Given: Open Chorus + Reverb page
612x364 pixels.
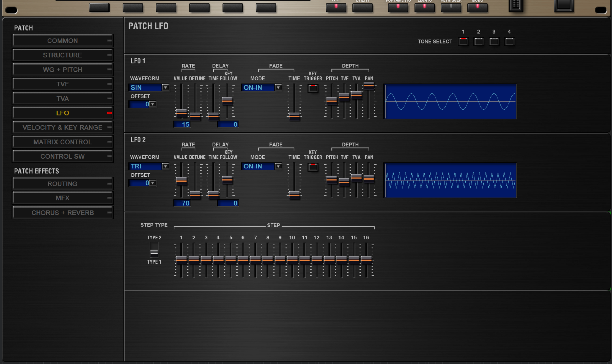Looking at the screenshot, I should [x=63, y=213].
